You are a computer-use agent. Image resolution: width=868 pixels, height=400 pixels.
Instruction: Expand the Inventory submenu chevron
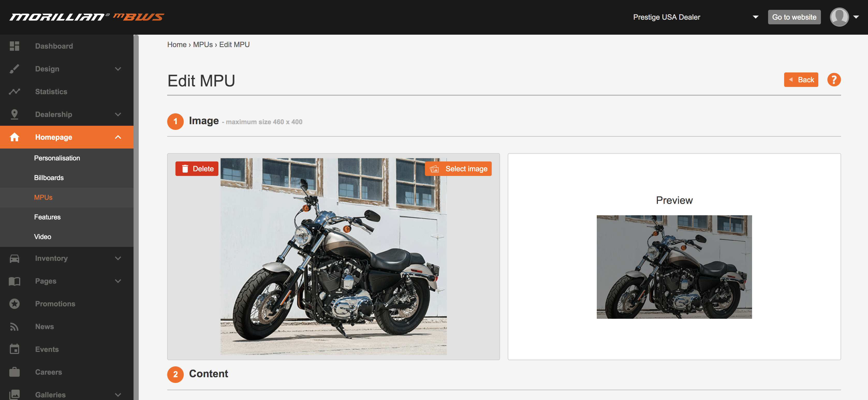pyautogui.click(x=117, y=258)
